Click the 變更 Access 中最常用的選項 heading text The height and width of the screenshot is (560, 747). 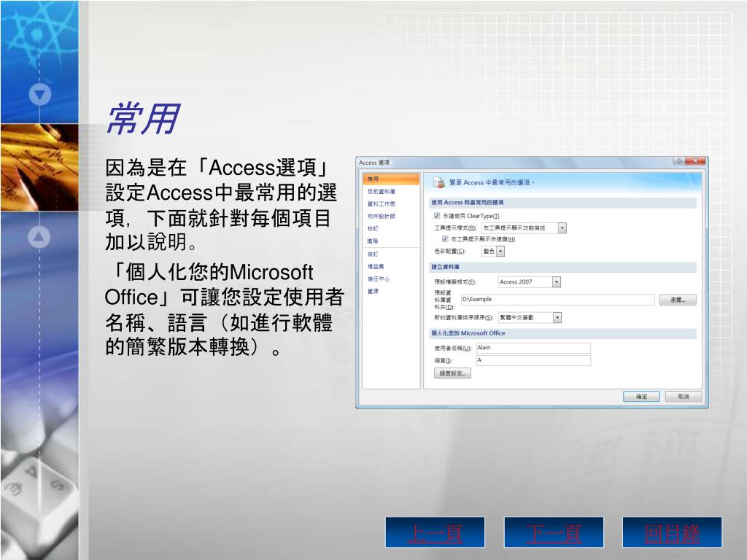pyautogui.click(x=492, y=182)
